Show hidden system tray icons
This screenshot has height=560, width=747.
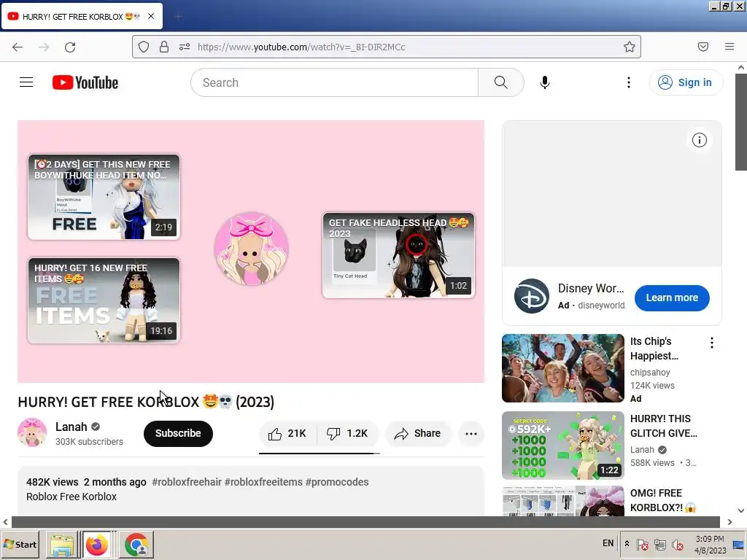[627, 543]
